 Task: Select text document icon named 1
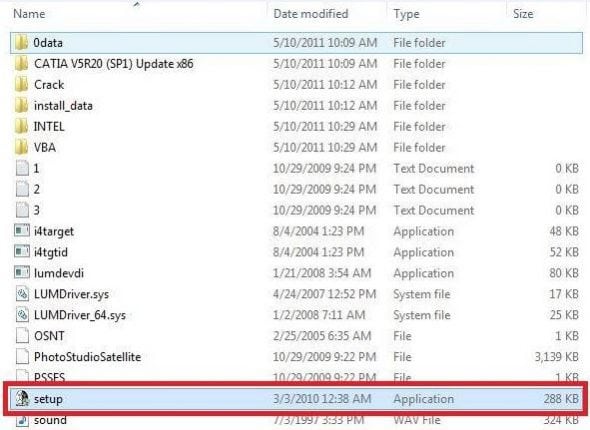(22, 168)
